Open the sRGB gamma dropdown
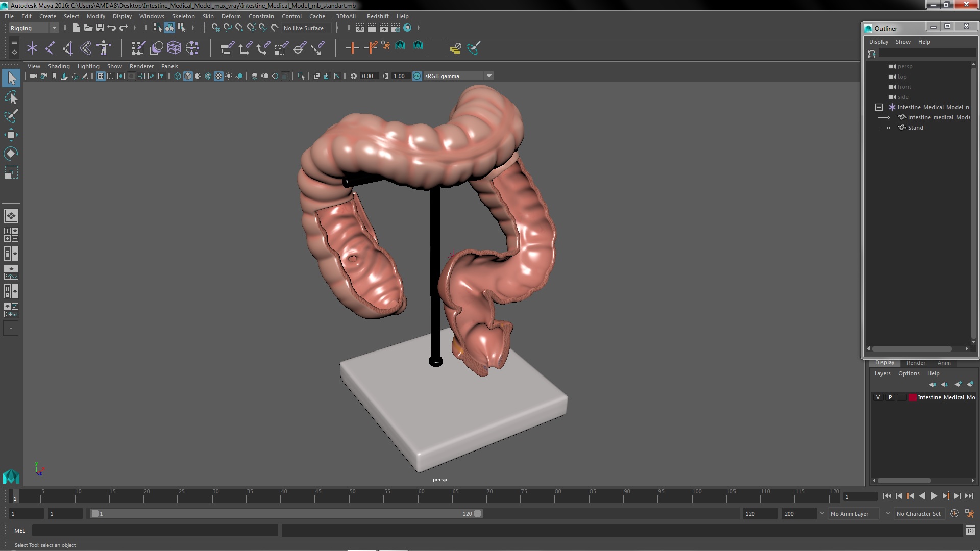Image resolution: width=980 pixels, height=551 pixels. click(489, 76)
